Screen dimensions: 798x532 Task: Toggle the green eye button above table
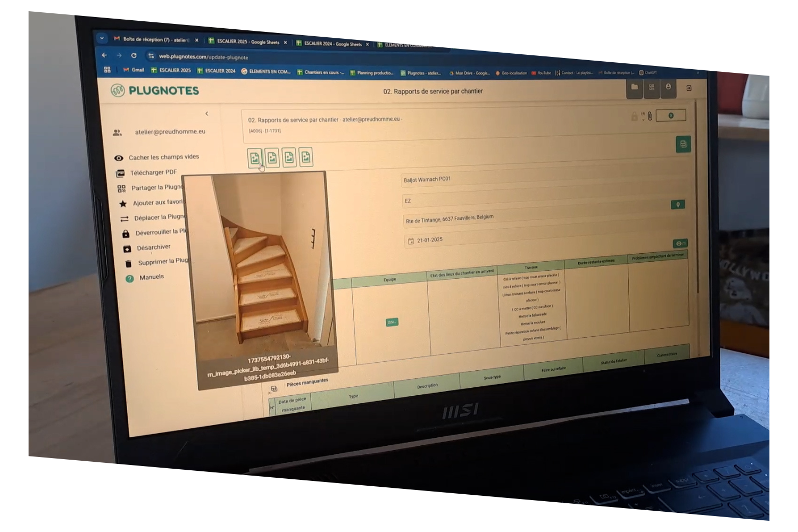(x=680, y=244)
